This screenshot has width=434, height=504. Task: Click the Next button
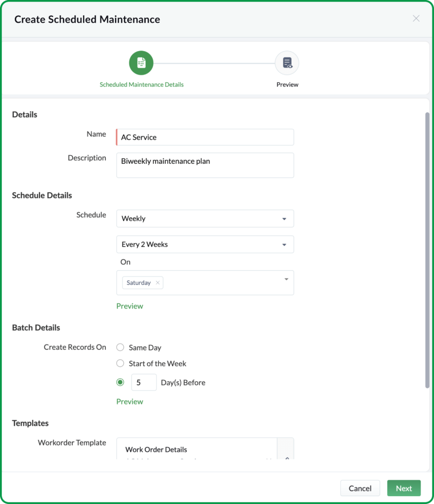click(x=403, y=488)
